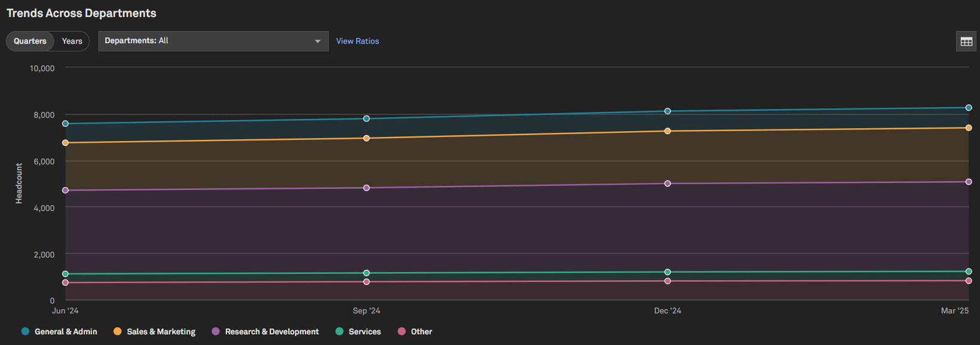The width and height of the screenshot is (980, 345).
Task: Select Services data point at Sep '24
Action: coord(366,273)
